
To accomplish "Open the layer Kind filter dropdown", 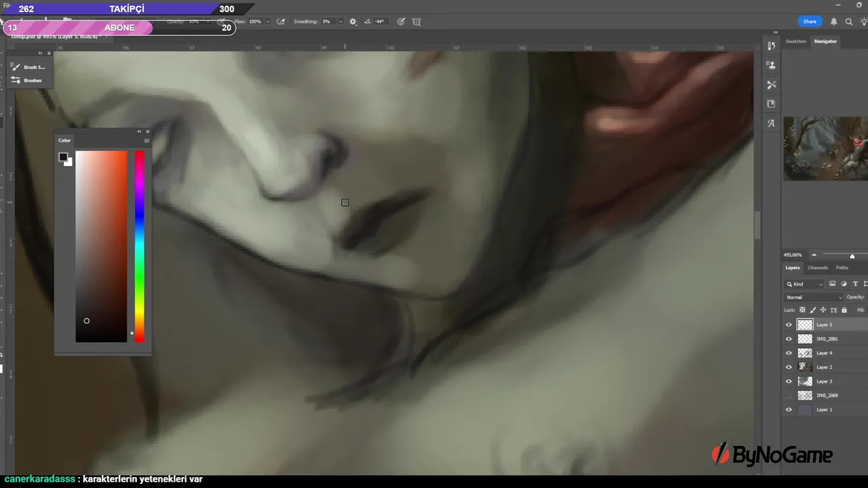I will pyautogui.click(x=804, y=284).
